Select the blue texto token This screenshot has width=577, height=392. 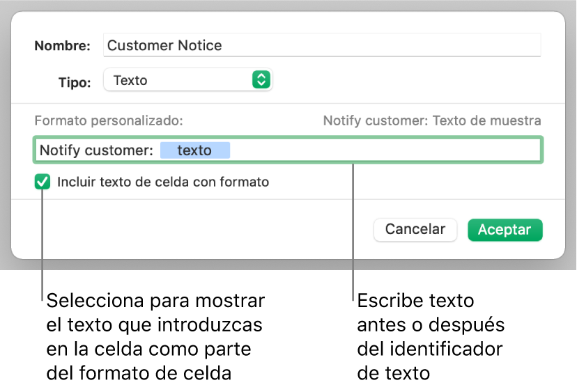tap(194, 150)
